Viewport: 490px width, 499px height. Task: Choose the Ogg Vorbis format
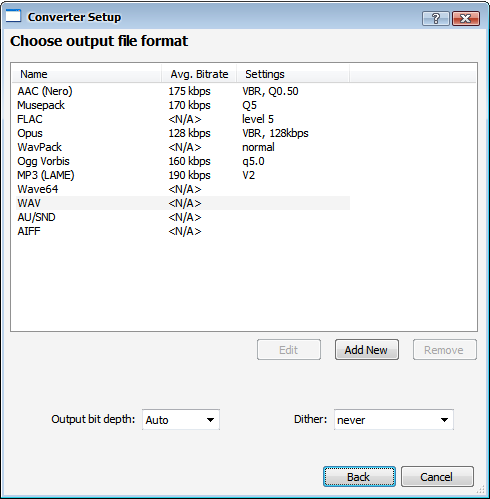[183, 161]
